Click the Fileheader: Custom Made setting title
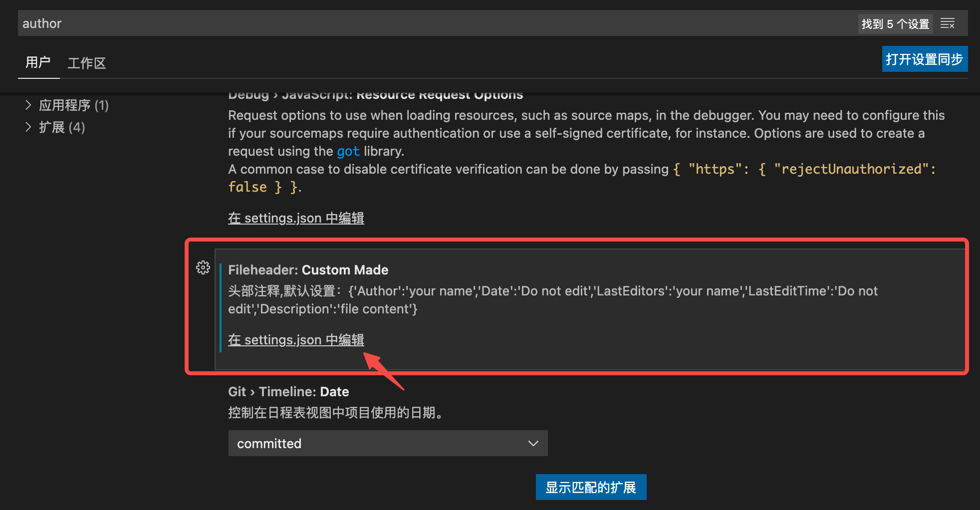Screen dimensions: 980x510 click(x=308, y=270)
